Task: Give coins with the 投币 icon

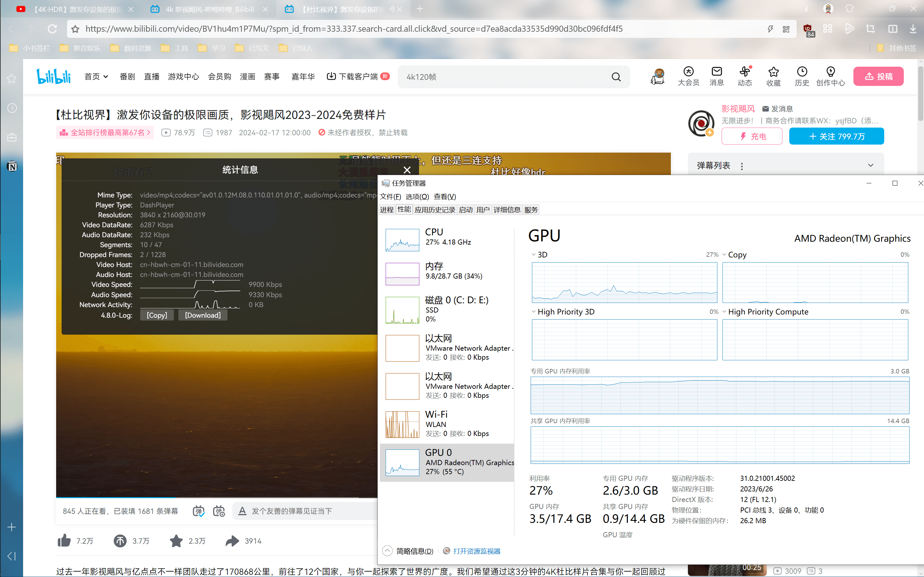Action: 120,541
